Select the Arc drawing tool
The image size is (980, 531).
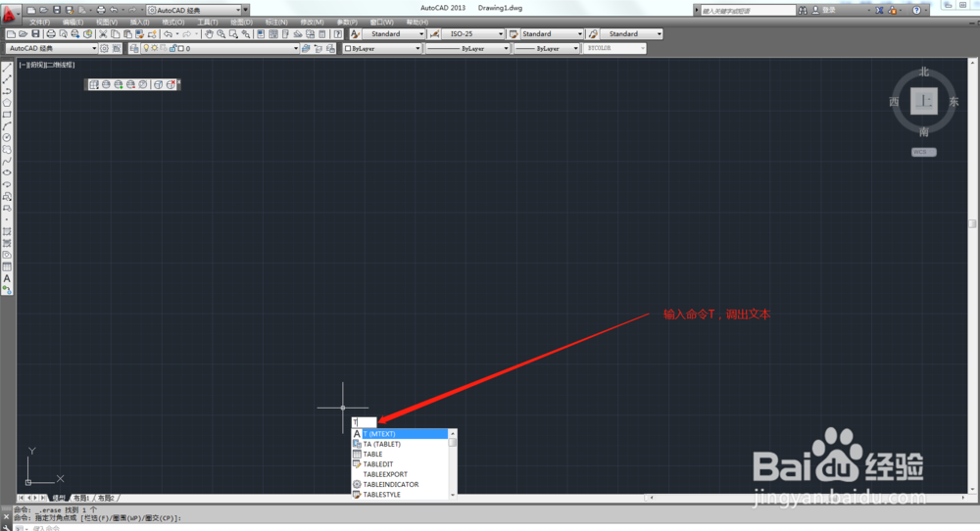pos(7,126)
